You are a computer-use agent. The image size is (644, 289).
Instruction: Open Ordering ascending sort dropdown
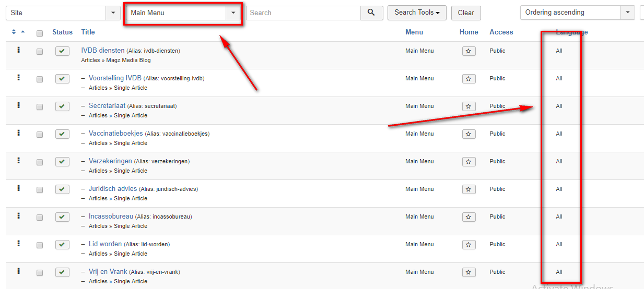[577, 13]
